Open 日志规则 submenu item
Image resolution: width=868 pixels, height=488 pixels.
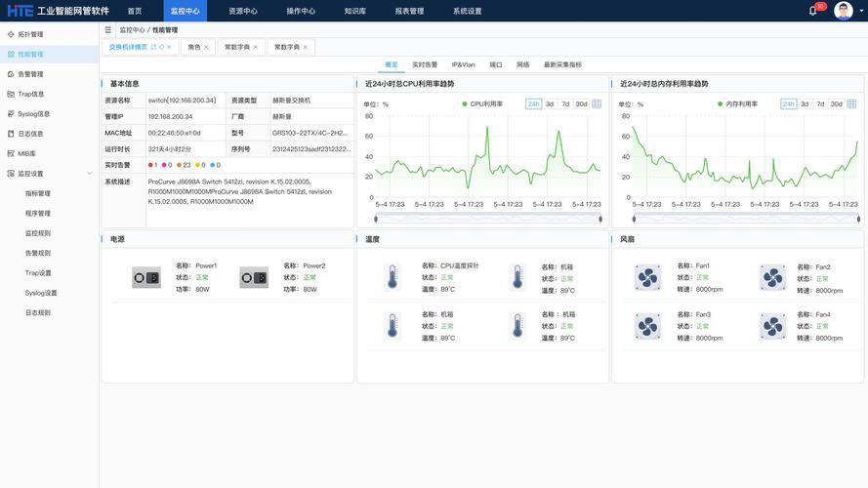(x=38, y=313)
